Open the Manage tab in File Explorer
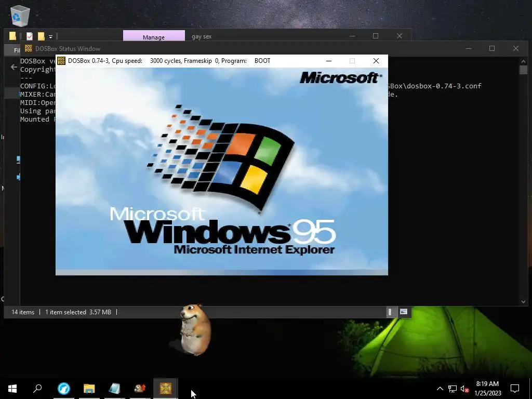The height and width of the screenshot is (399, 532). coord(154,37)
